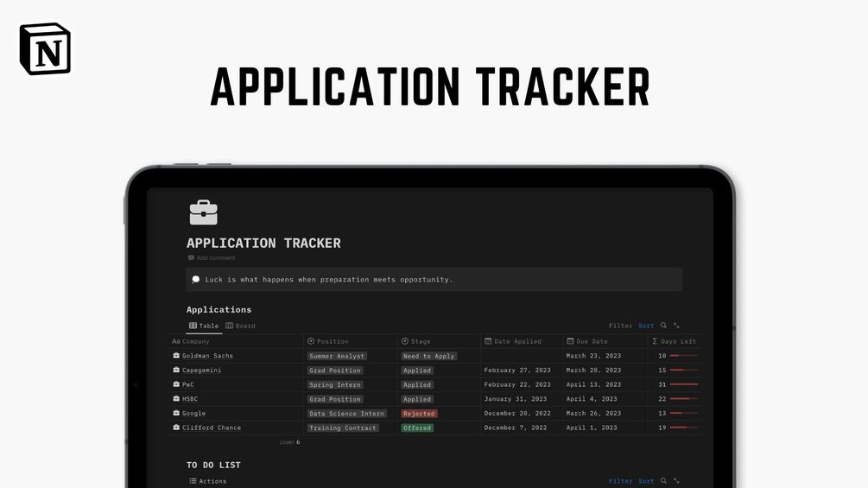This screenshot has width=868, height=488.
Task: Switch to the Table view tab
Action: coord(204,326)
